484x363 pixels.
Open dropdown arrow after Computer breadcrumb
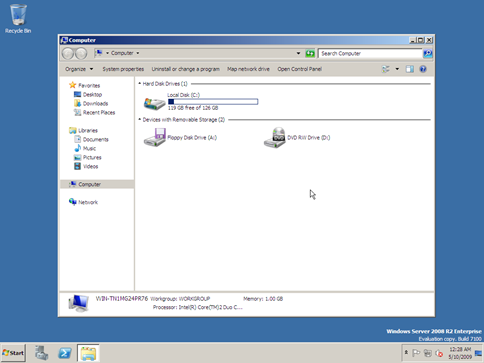pyautogui.click(x=138, y=53)
